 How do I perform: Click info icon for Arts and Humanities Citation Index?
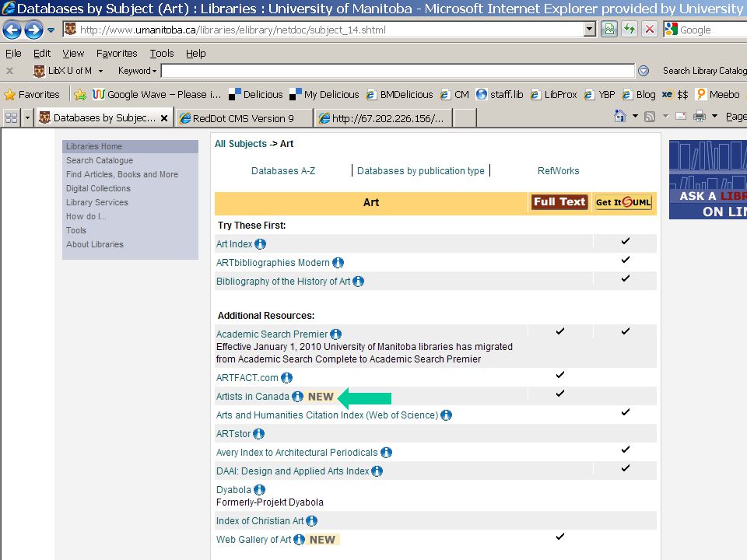[446, 415]
